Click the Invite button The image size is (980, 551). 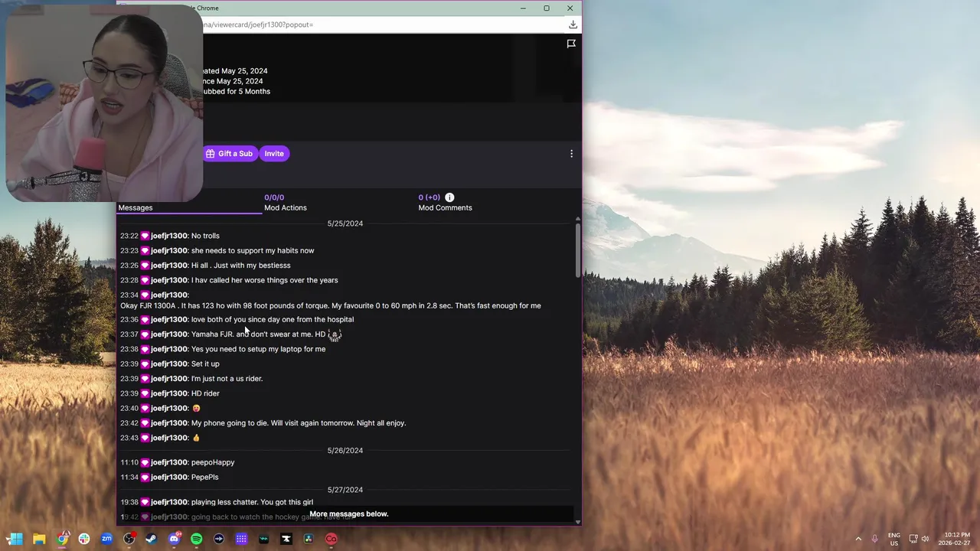(x=274, y=154)
